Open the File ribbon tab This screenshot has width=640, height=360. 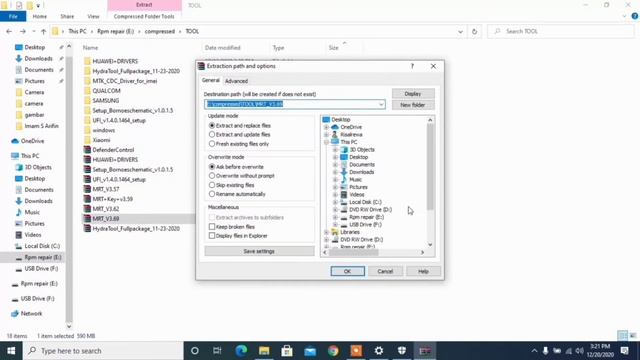pos(13,16)
